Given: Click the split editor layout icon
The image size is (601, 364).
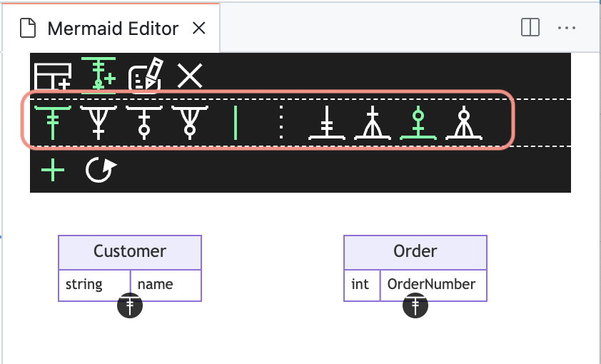Looking at the screenshot, I should coord(530,28).
